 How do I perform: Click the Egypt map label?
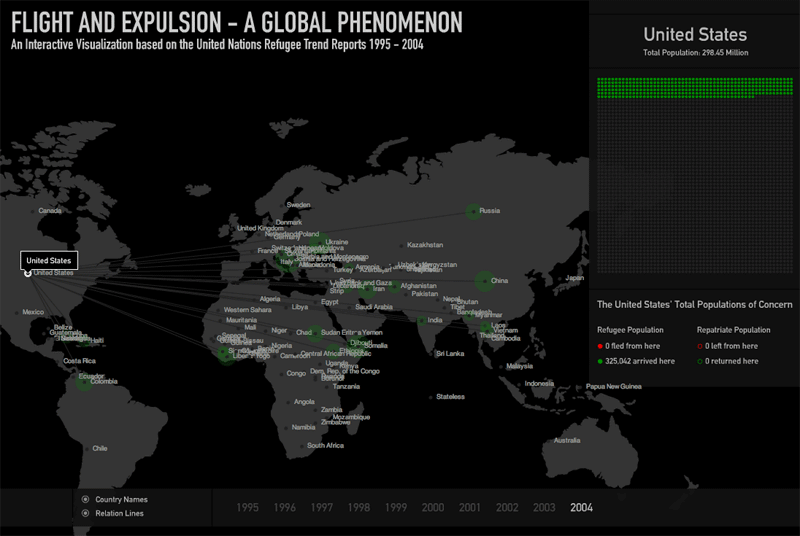coord(330,302)
